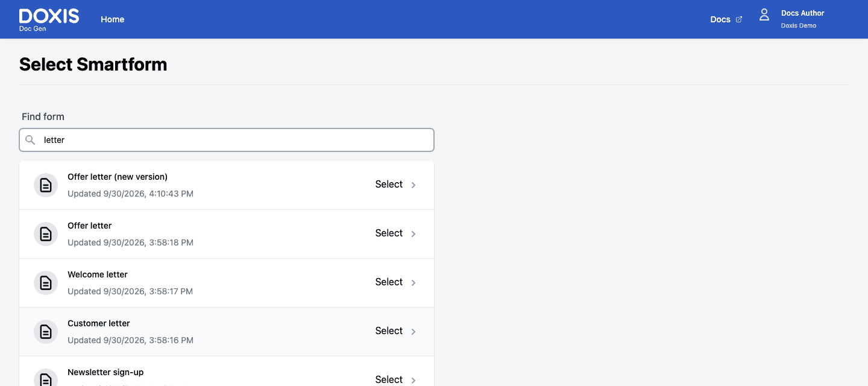Click the Updated 4:10:43 PM timestamp

tap(130, 194)
